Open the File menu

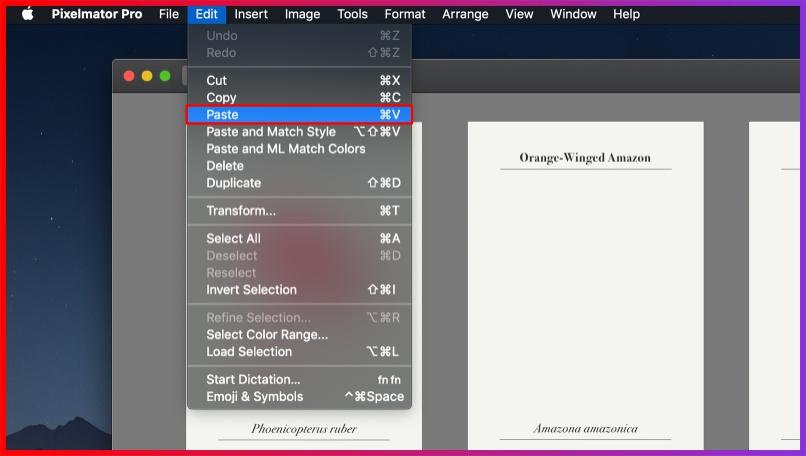point(168,14)
